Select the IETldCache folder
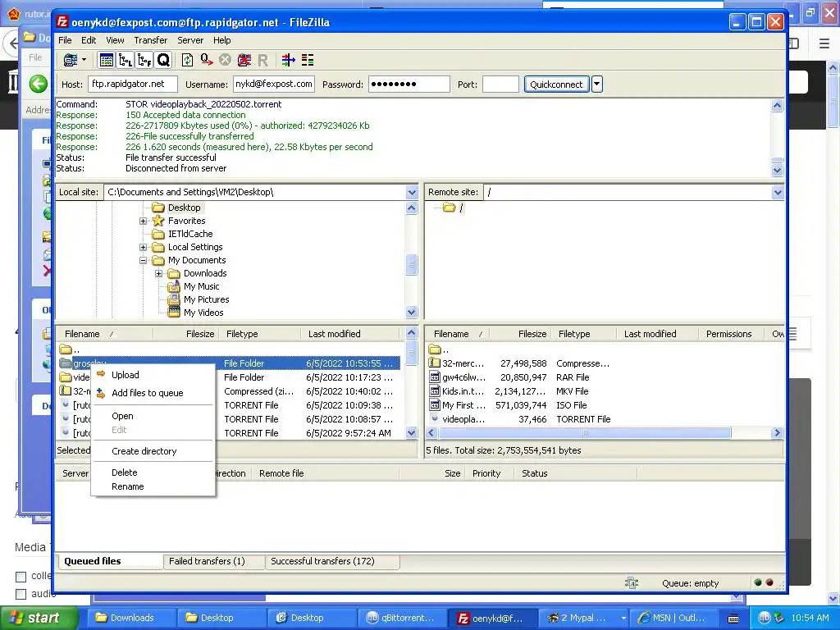Image resolution: width=840 pixels, height=630 pixels. pos(190,234)
